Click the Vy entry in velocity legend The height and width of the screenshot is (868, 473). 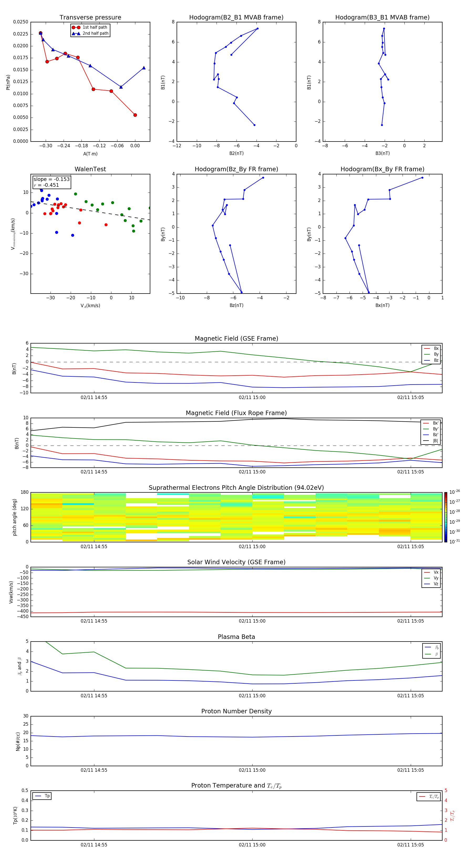point(431,578)
